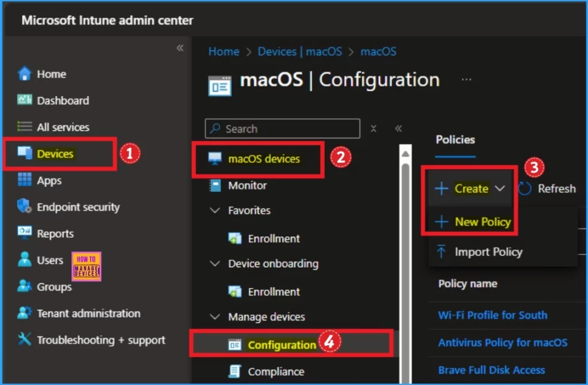Open Users in the sidebar

(50, 260)
